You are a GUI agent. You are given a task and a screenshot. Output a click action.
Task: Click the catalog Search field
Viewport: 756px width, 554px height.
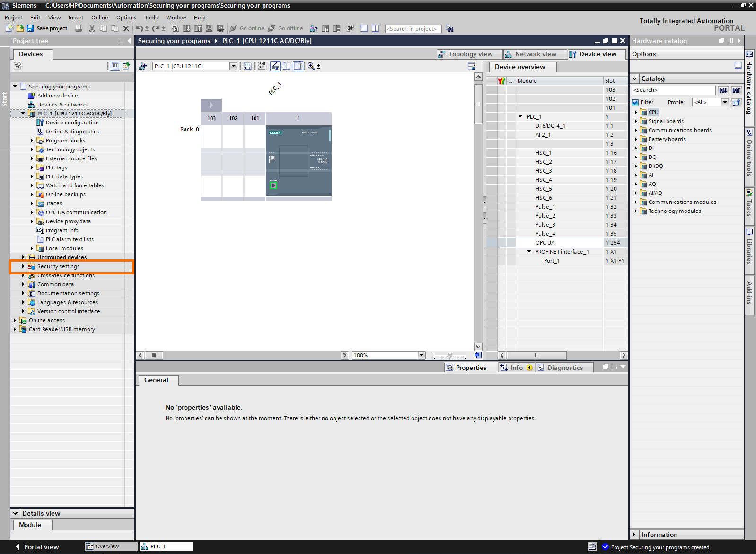click(x=674, y=90)
